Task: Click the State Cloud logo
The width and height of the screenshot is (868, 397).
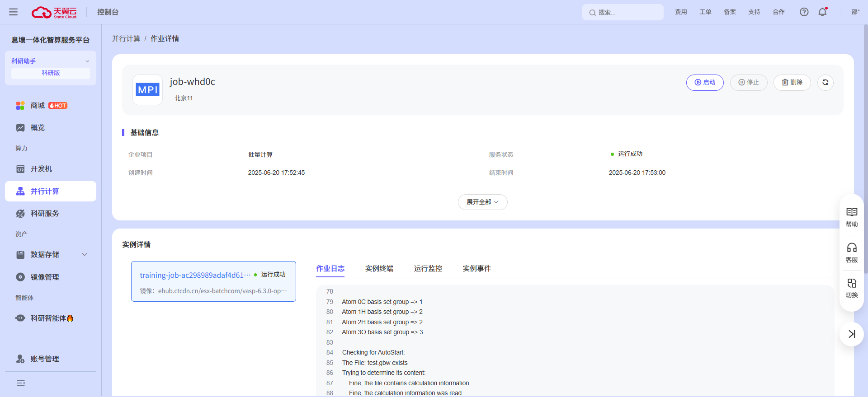Action: 54,12
